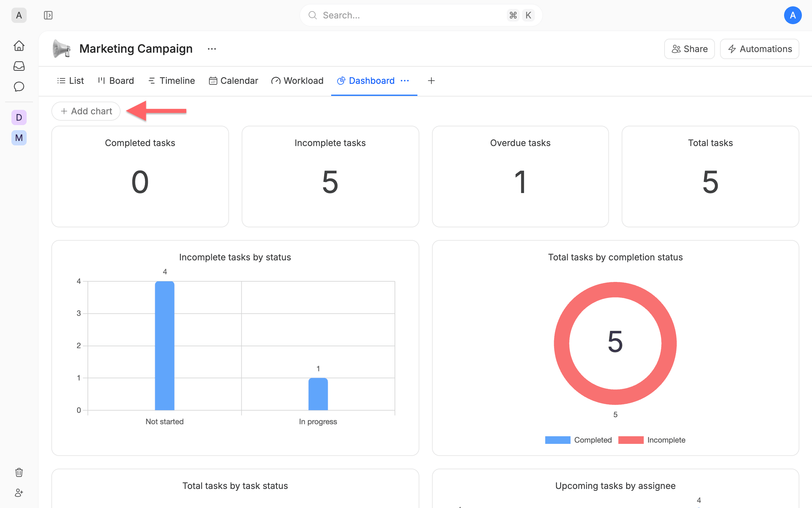Open Dashboard tab options ellipsis
Image resolution: width=812 pixels, height=508 pixels.
click(x=405, y=81)
